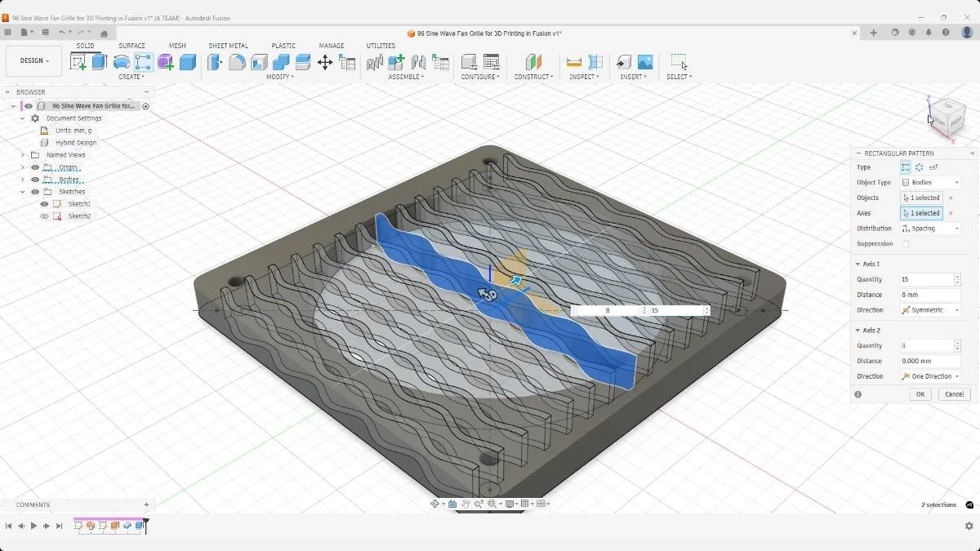Click the Rectangular Pattern toolbar icon
This screenshot has width=980, height=551.
tap(144, 62)
